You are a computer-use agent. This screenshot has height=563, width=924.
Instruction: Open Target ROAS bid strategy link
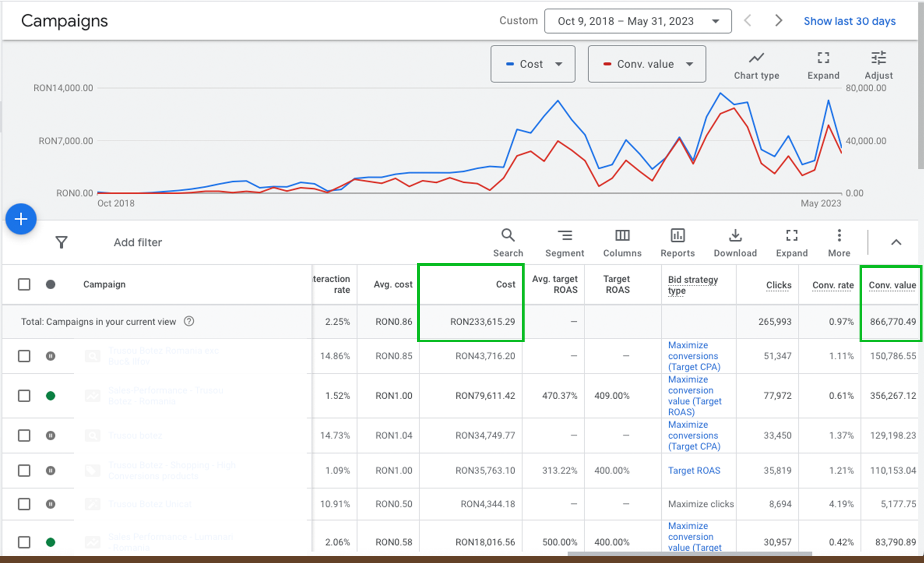click(x=694, y=470)
